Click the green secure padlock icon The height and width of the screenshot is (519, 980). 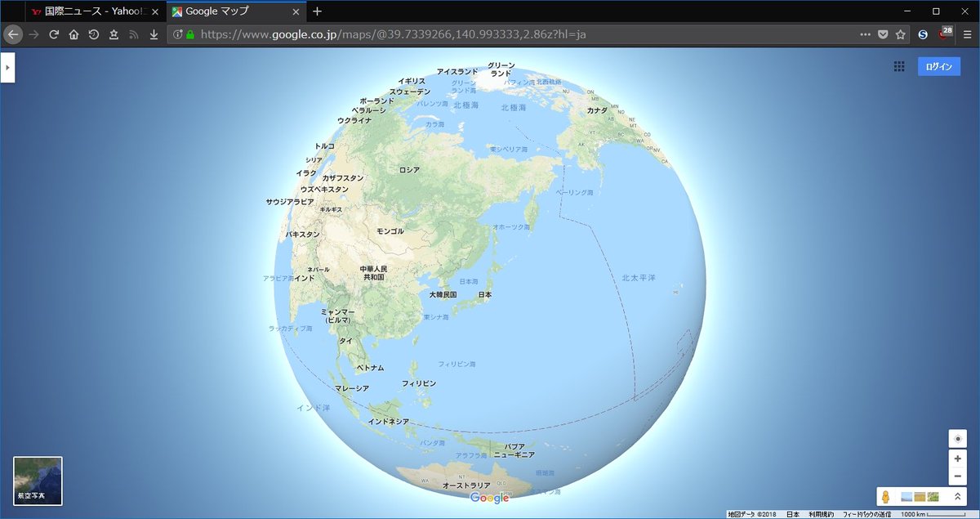pyautogui.click(x=190, y=34)
